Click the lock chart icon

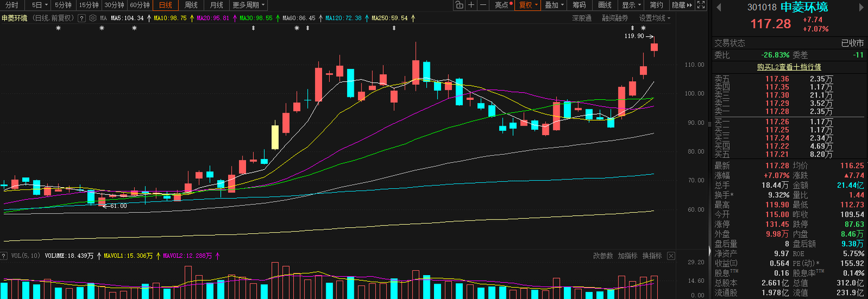click(x=459, y=5)
